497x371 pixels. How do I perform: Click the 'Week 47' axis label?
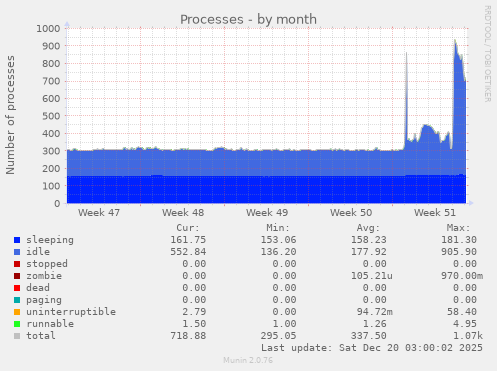click(99, 213)
